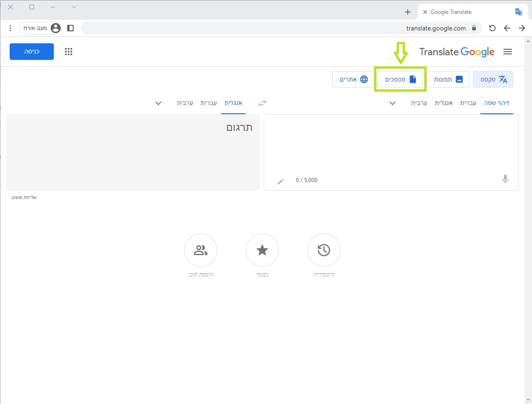Click the pencil handwriting input icon
This screenshot has height=404, width=532.
point(281,181)
